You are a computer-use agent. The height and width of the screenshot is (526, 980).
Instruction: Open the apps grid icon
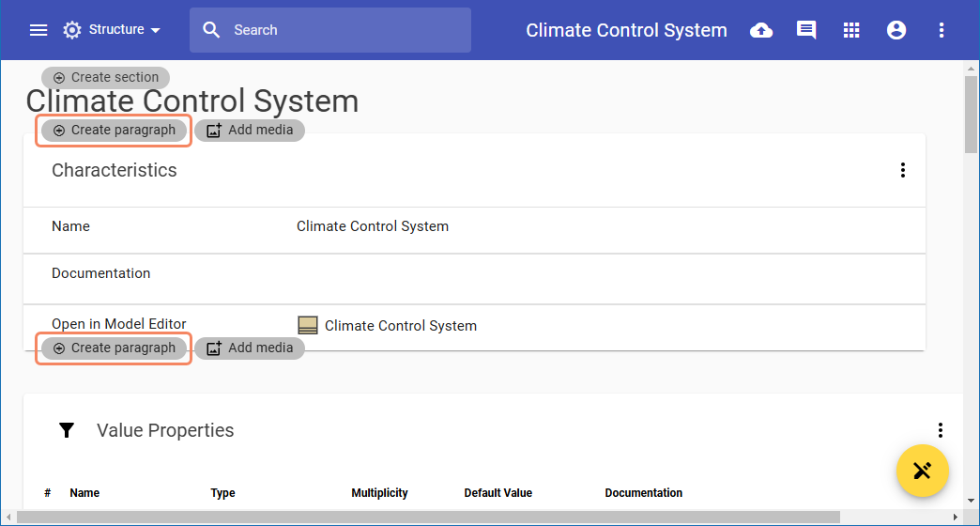pyautogui.click(x=851, y=30)
